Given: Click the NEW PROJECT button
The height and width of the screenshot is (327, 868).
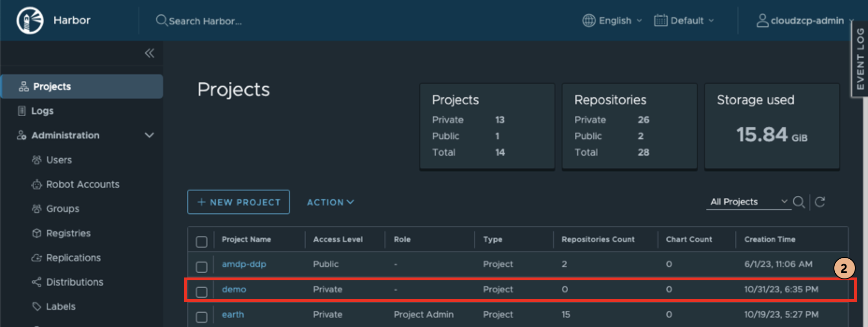Looking at the screenshot, I should tap(239, 202).
